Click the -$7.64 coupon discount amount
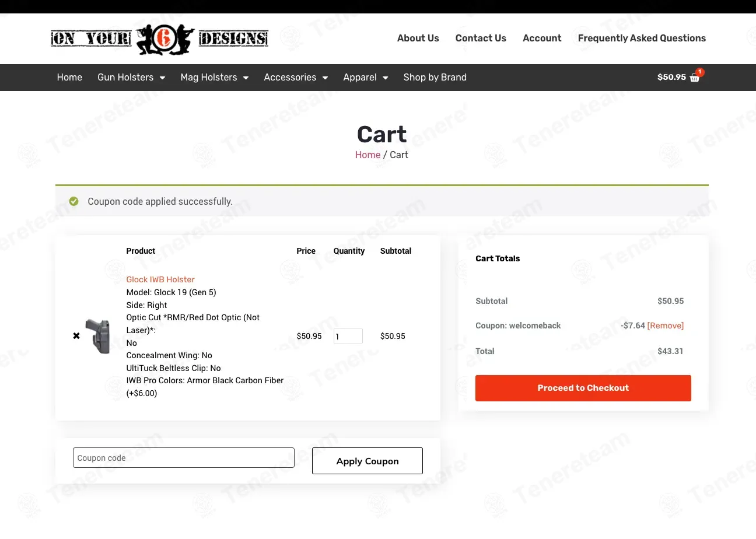Screen dimensions: 756x539 (x=633, y=325)
